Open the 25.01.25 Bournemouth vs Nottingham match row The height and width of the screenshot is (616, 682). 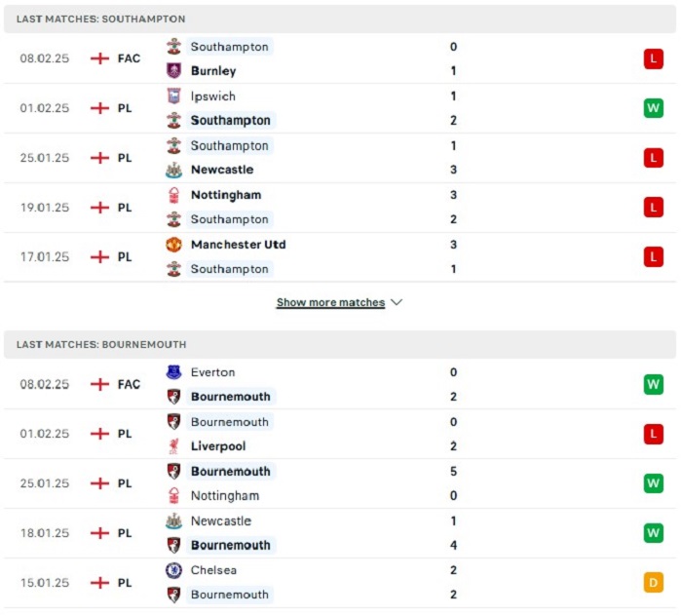pyautogui.click(x=340, y=483)
